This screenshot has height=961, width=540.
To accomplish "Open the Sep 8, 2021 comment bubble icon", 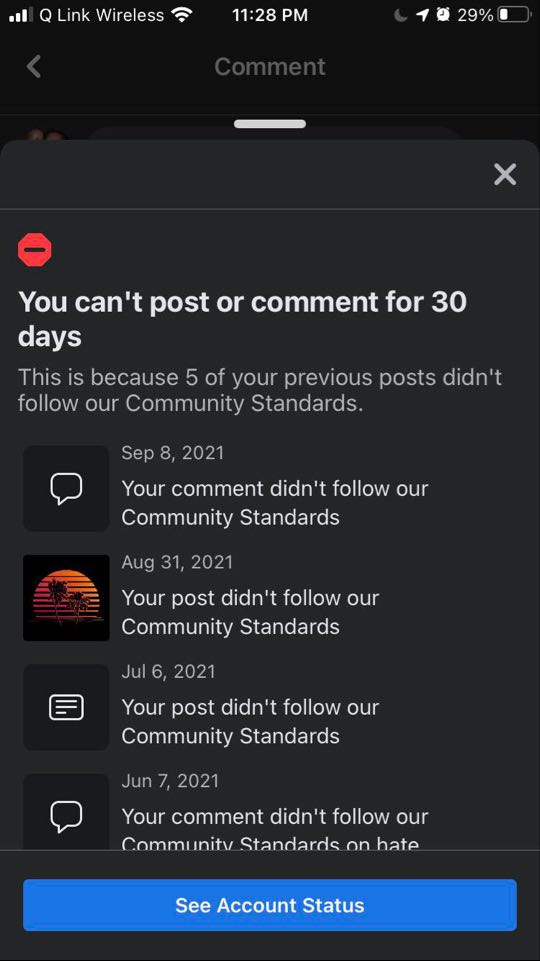I will (x=66, y=488).
